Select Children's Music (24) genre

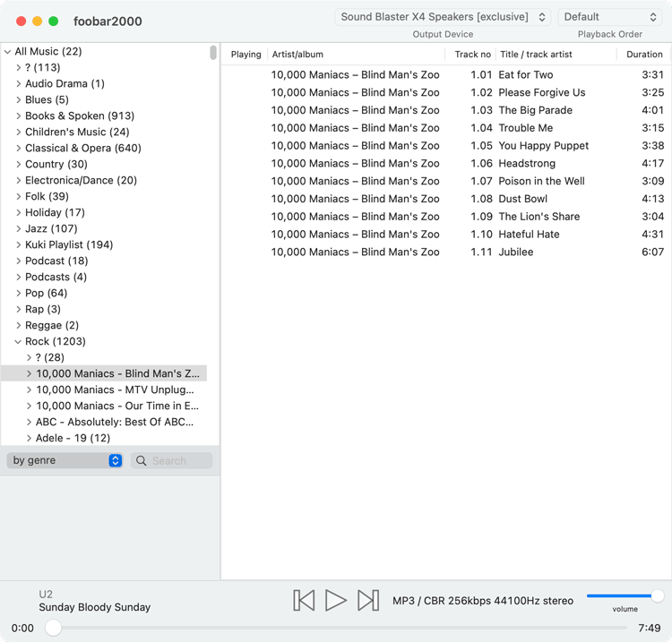pyautogui.click(x=77, y=132)
